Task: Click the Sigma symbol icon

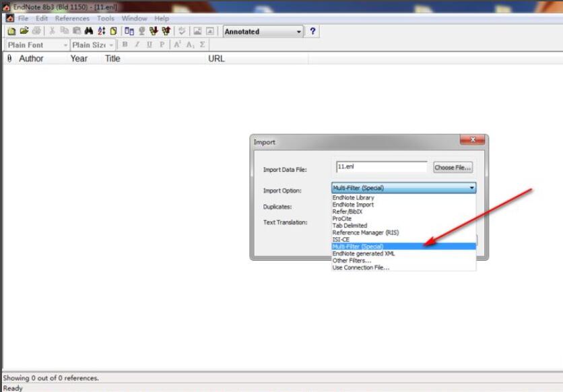Action: pyautogui.click(x=202, y=45)
